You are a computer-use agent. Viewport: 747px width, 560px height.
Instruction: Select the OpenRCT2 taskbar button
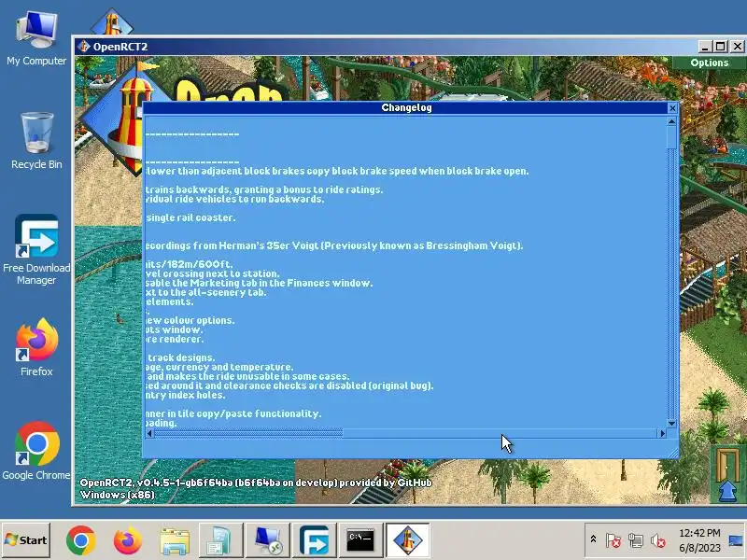[407, 540]
